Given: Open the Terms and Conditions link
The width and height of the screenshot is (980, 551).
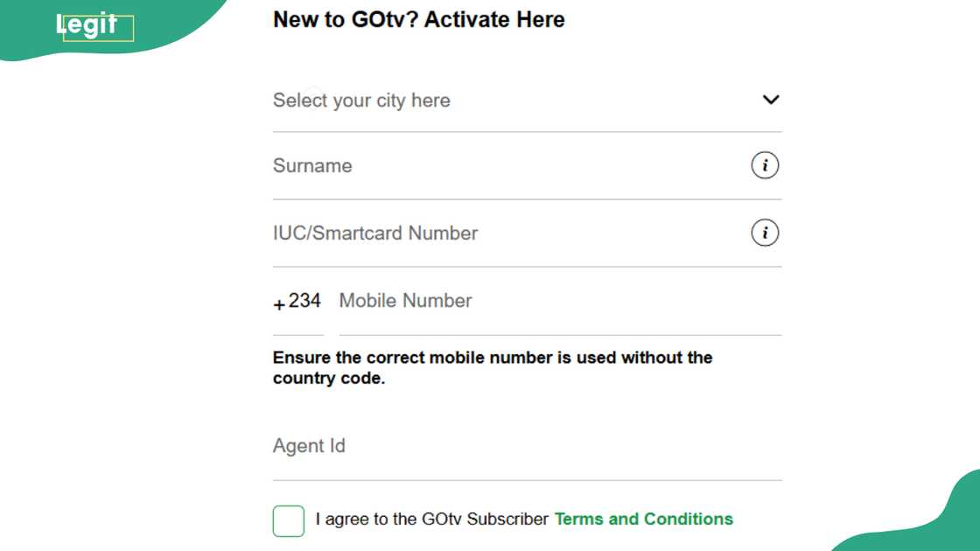Looking at the screenshot, I should point(643,520).
